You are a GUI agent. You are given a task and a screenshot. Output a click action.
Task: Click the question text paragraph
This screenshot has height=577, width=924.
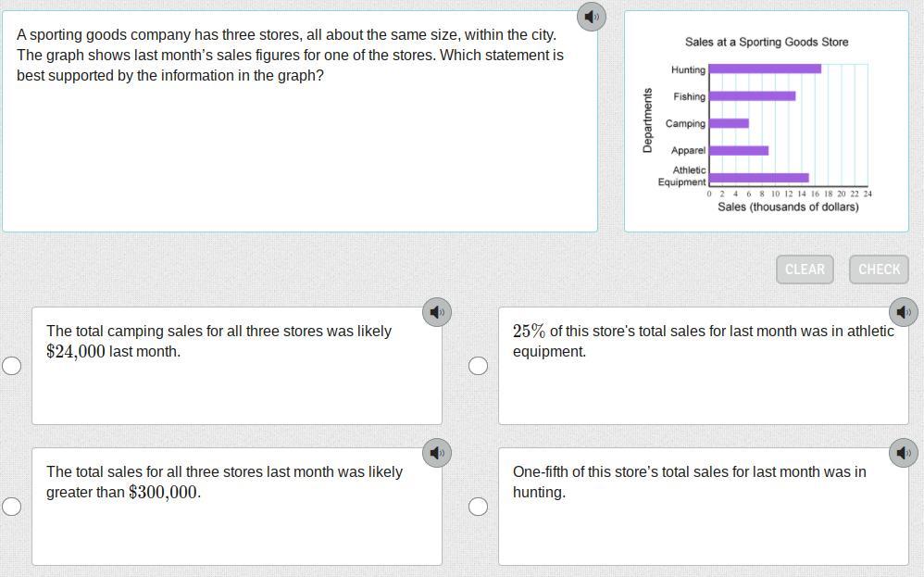click(290, 55)
